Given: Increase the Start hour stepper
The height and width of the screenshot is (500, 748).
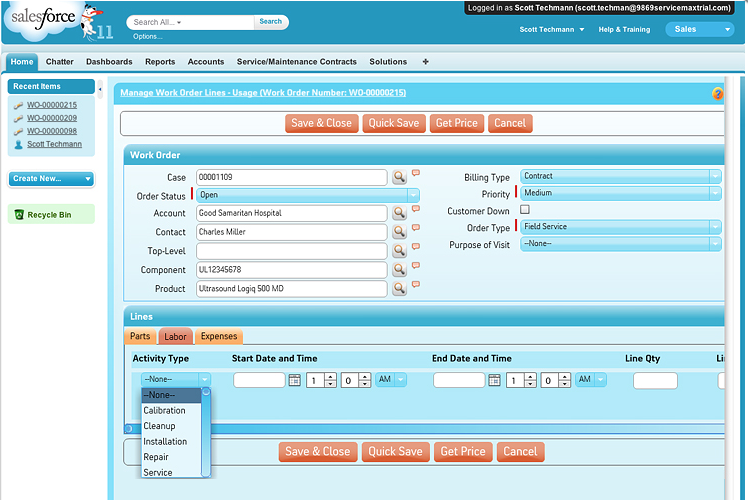Looking at the screenshot, I should (331, 376).
